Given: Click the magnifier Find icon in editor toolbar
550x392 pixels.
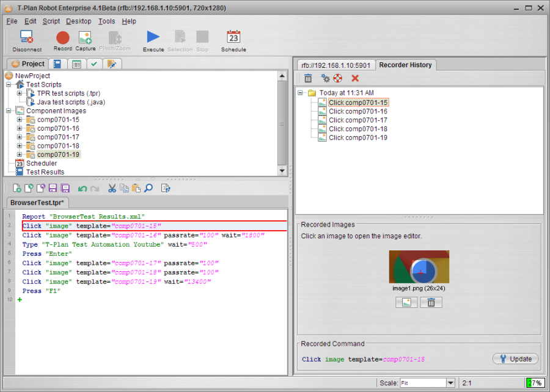Looking at the screenshot, I should pyautogui.click(x=148, y=189).
